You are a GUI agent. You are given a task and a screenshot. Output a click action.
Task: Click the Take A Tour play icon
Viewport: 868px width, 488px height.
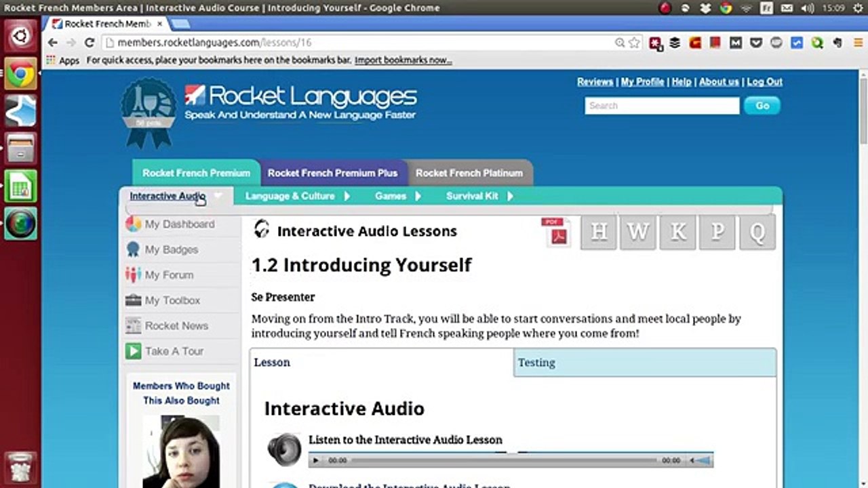134,351
